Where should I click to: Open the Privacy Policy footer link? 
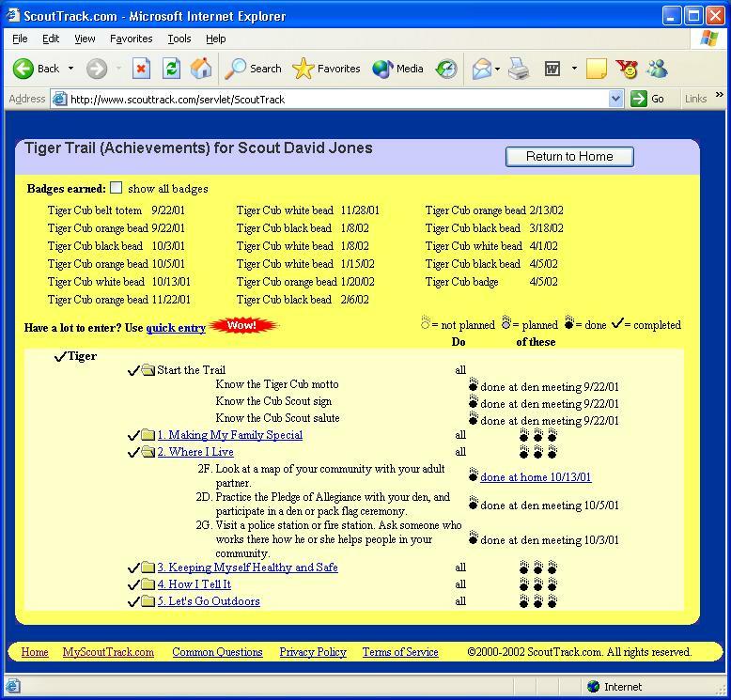point(313,652)
